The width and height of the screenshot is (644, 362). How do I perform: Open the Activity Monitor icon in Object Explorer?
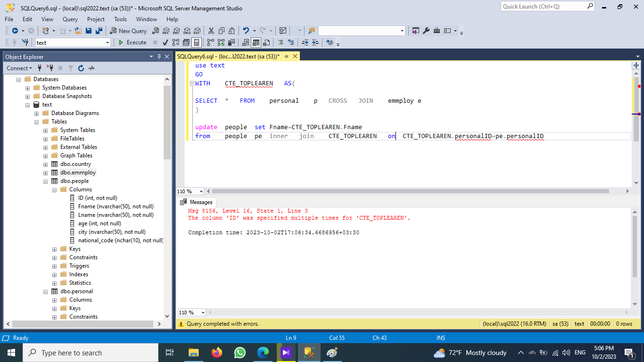click(91, 68)
